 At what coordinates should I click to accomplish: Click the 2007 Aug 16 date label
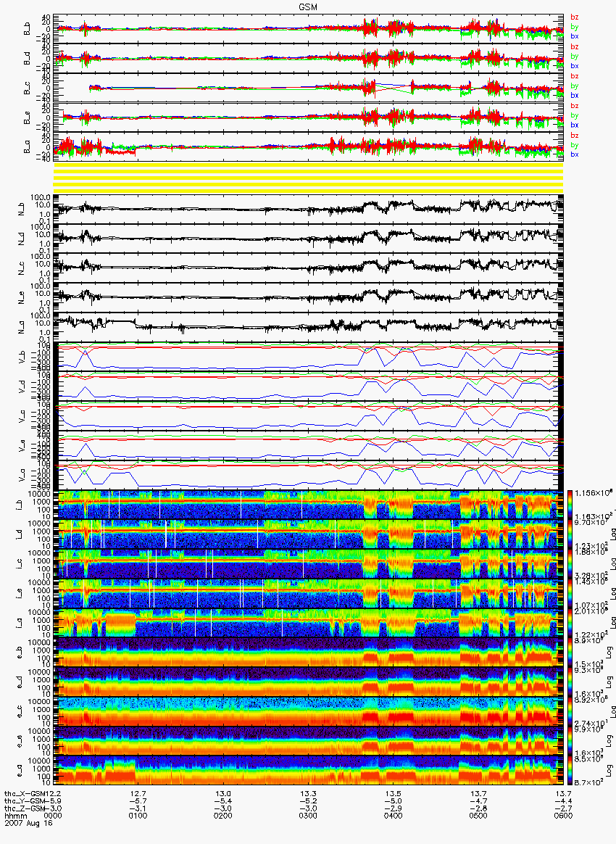pos(28,823)
